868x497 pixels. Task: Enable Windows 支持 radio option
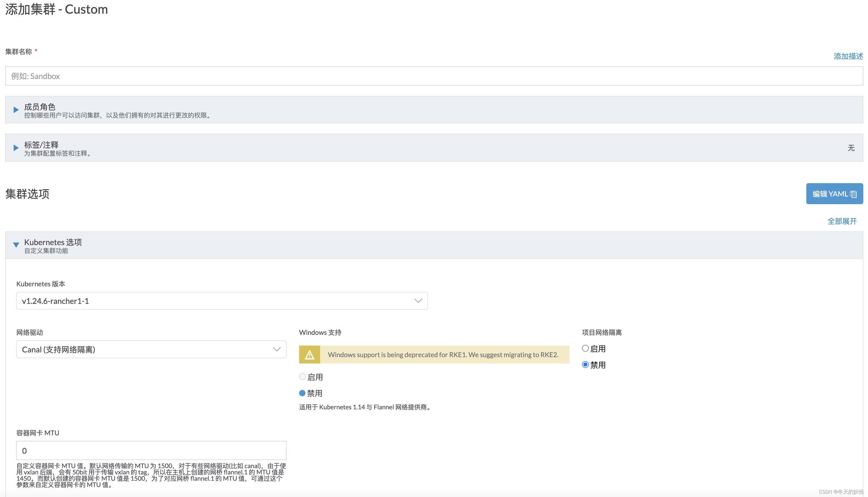click(303, 377)
